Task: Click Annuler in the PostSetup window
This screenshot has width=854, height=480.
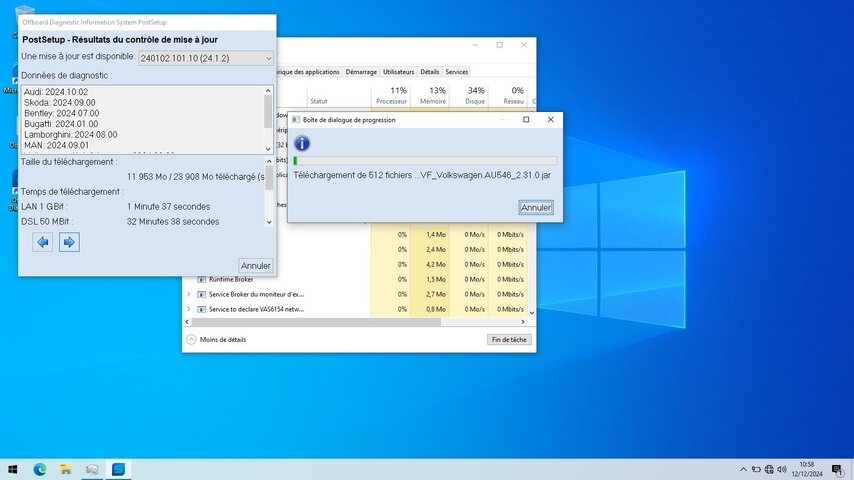Action: click(255, 265)
